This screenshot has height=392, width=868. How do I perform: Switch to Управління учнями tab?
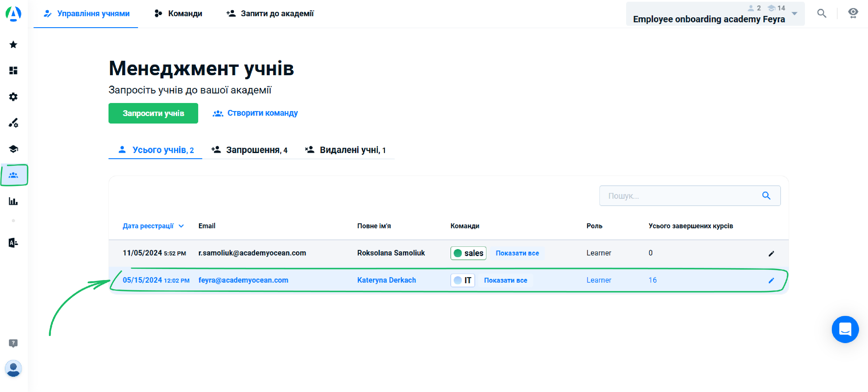tap(86, 14)
